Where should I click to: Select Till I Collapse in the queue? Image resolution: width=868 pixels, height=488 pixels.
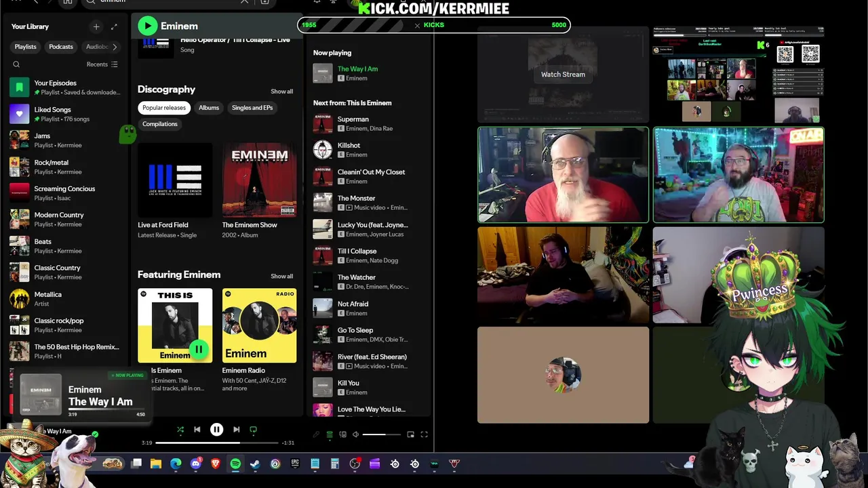point(370,256)
